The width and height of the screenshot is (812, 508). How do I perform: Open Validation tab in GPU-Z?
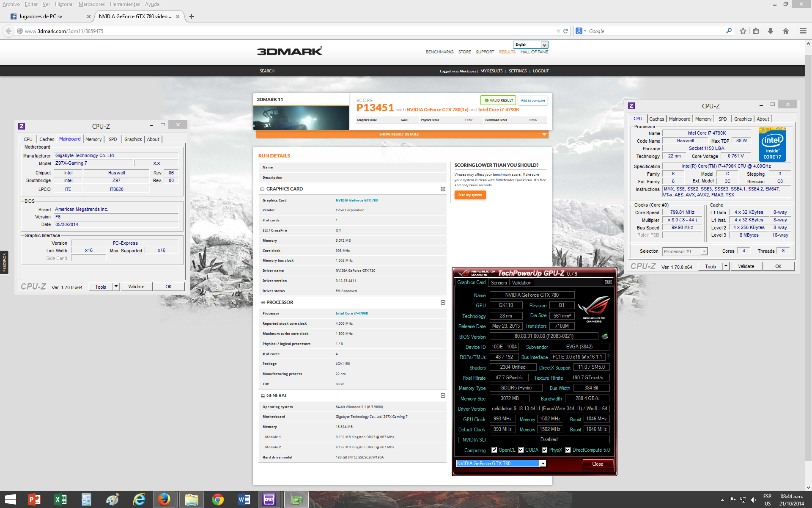tap(521, 283)
